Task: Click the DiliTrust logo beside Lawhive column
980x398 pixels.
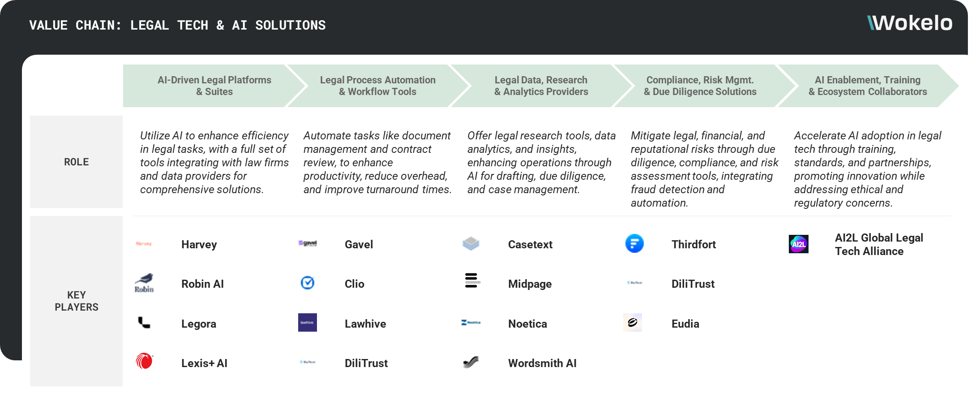Action: coord(308,362)
